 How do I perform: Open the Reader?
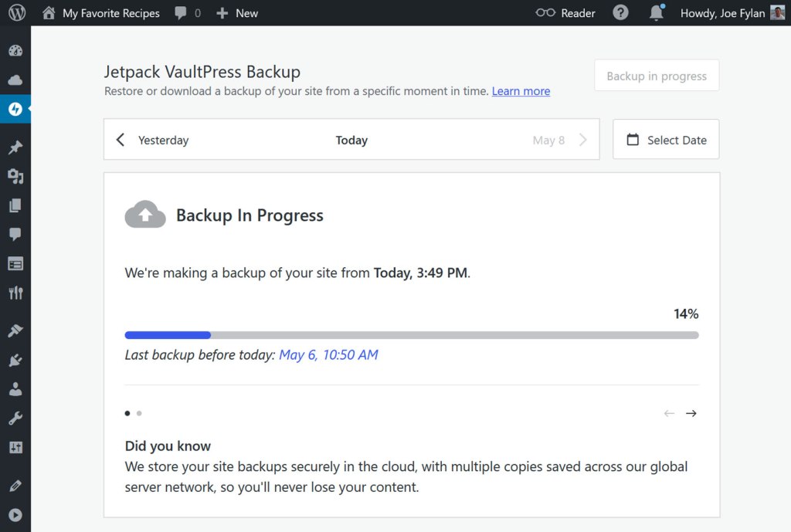click(x=565, y=13)
